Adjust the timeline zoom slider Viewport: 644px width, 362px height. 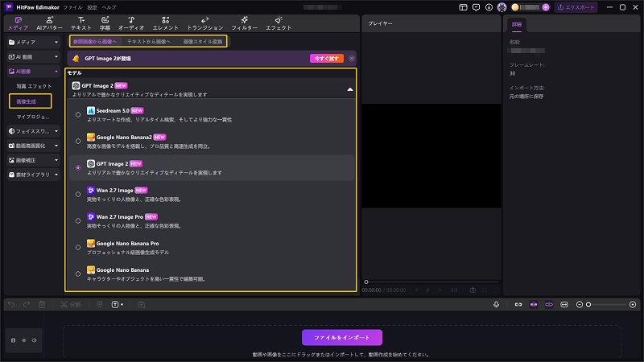click(x=607, y=305)
